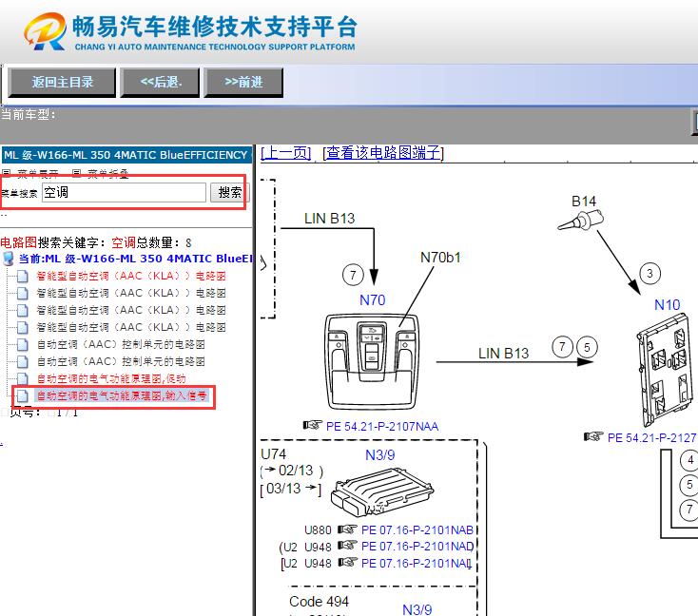Click the N70b1 label in diagram
The image size is (698, 616).
click(440, 258)
